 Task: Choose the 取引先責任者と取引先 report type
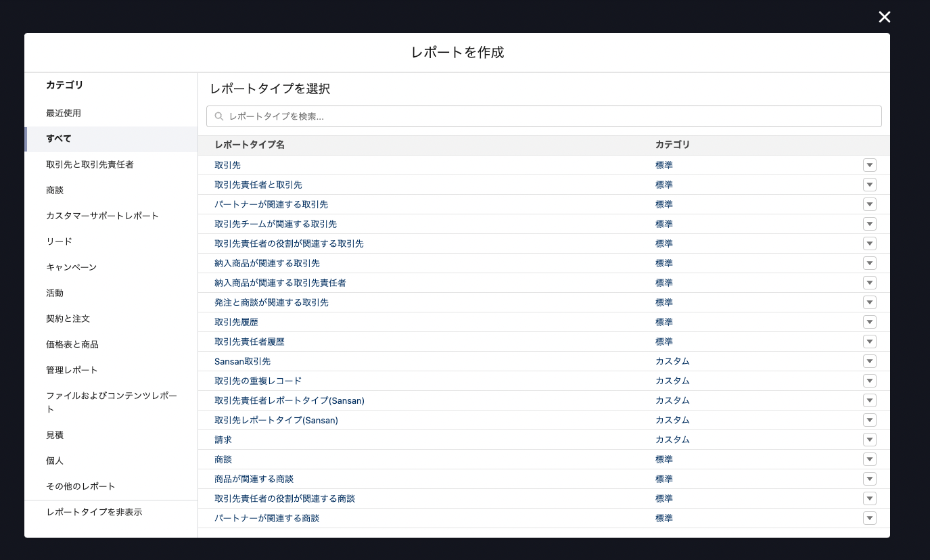258,185
